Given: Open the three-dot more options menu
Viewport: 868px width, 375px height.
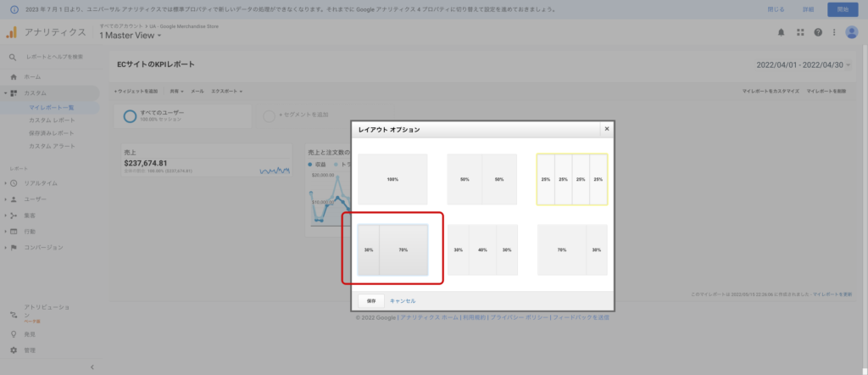Looking at the screenshot, I should [x=835, y=32].
